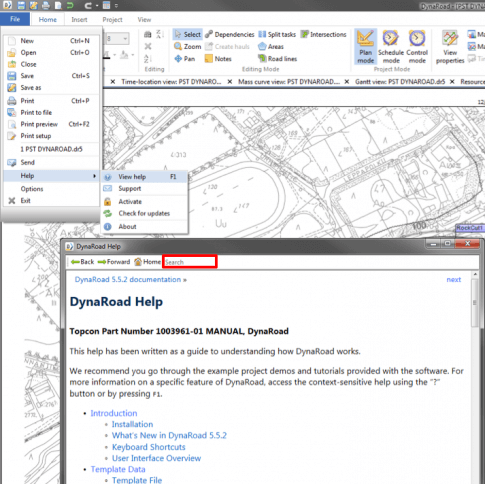The image size is (485, 484).
Task: Click the print icon in the quick access toolbar
Action: tap(46, 5)
